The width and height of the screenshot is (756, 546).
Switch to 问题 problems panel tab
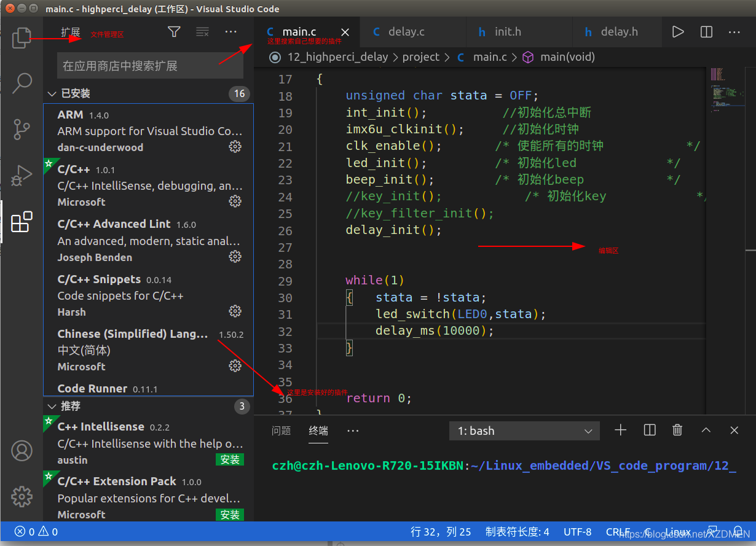coord(281,431)
